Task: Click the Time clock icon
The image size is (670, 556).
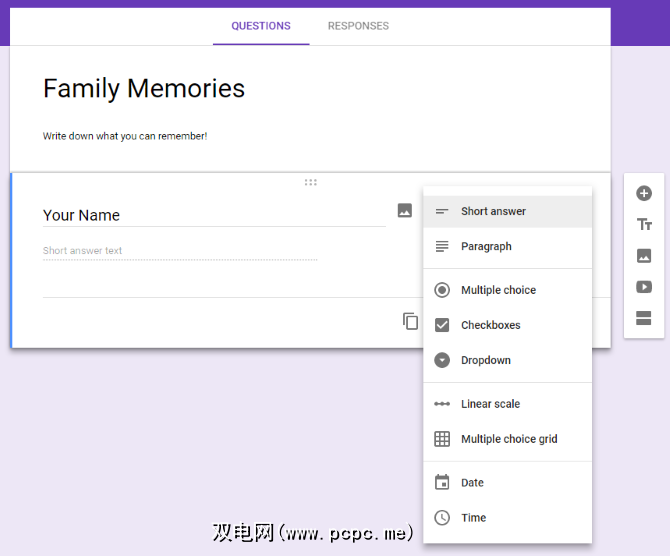Action: click(442, 518)
